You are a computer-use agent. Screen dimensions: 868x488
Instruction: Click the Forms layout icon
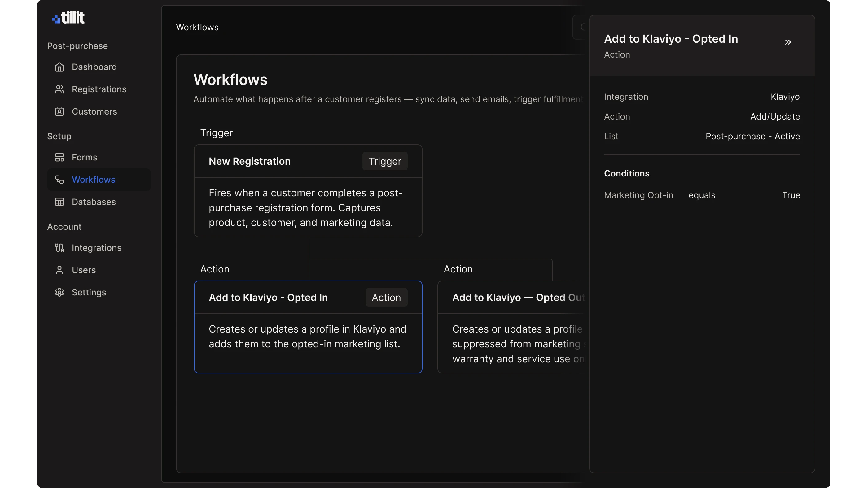(59, 157)
